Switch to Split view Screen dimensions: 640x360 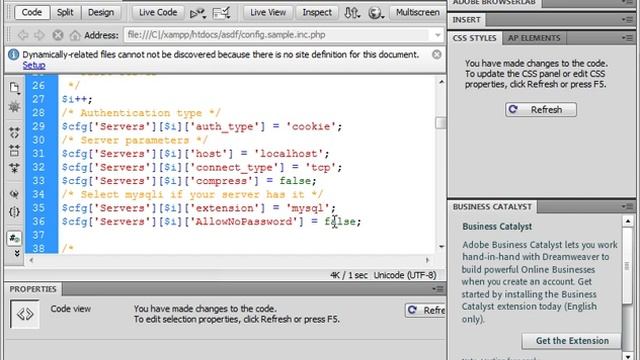point(65,13)
